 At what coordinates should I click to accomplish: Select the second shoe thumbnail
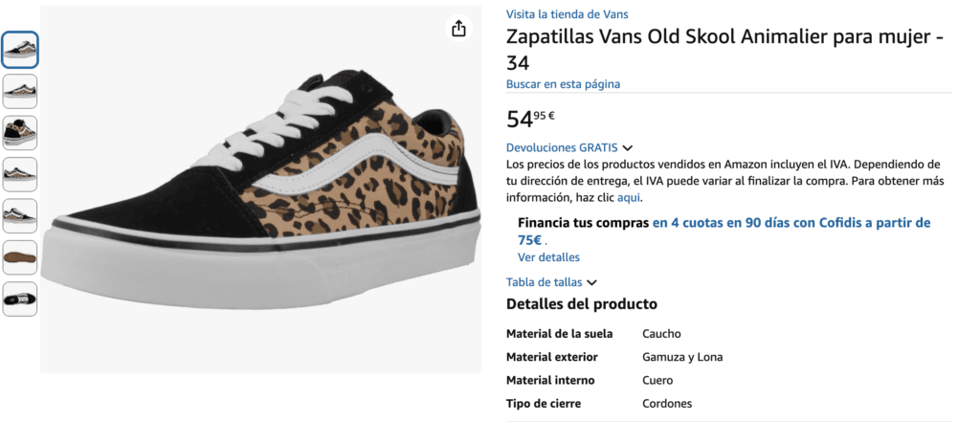20,91
